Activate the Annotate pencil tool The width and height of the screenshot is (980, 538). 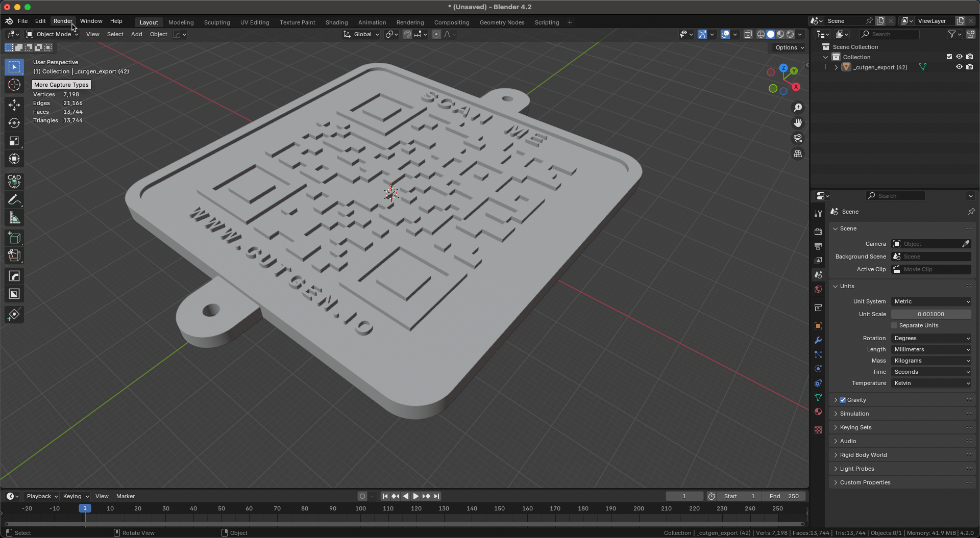(14, 200)
